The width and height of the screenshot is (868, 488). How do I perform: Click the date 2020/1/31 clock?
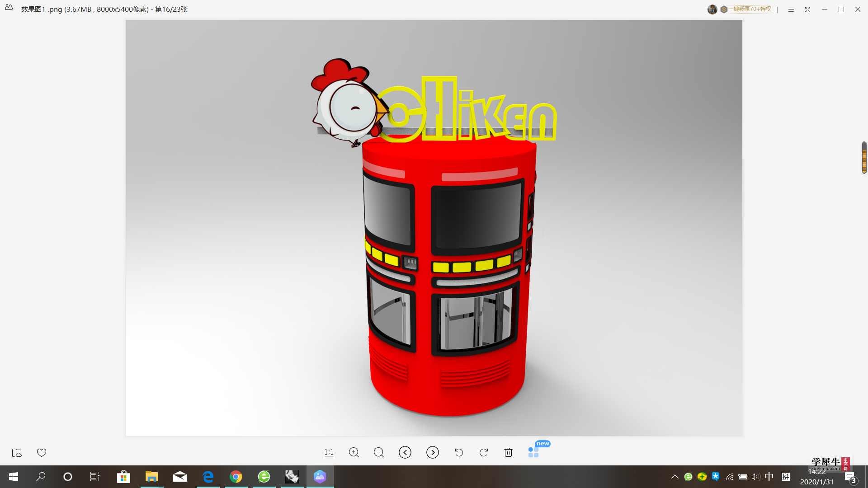[x=816, y=482]
